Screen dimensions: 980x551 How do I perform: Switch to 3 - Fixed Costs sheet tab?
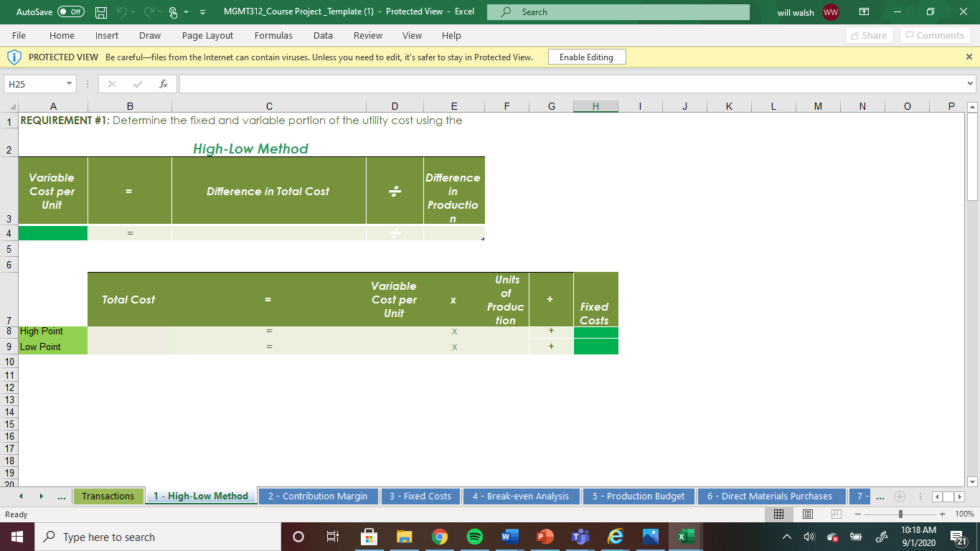[x=420, y=496]
